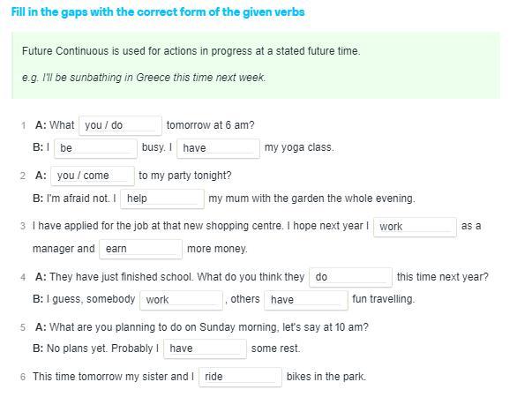Click question number 1 label

pyautogui.click(x=23, y=126)
